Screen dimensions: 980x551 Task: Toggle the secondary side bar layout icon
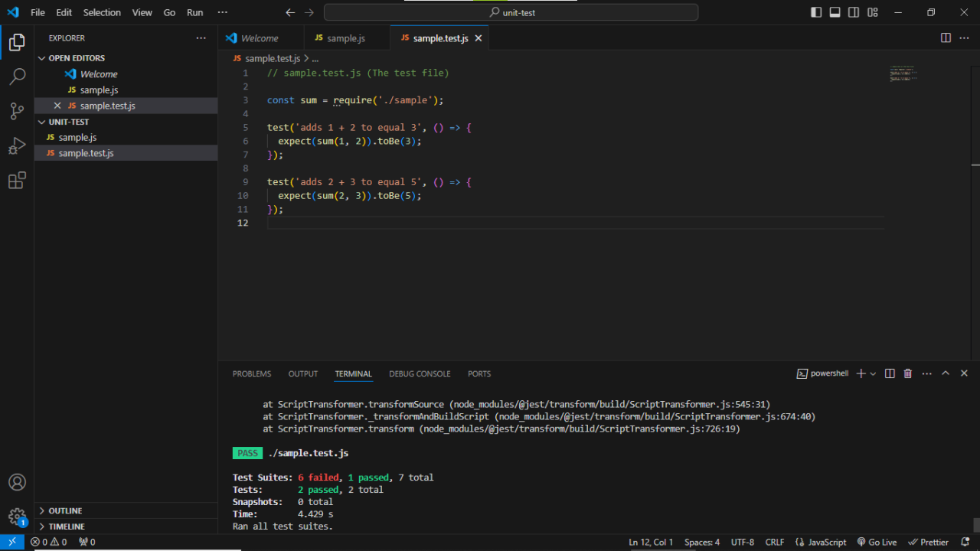click(854, 12)
